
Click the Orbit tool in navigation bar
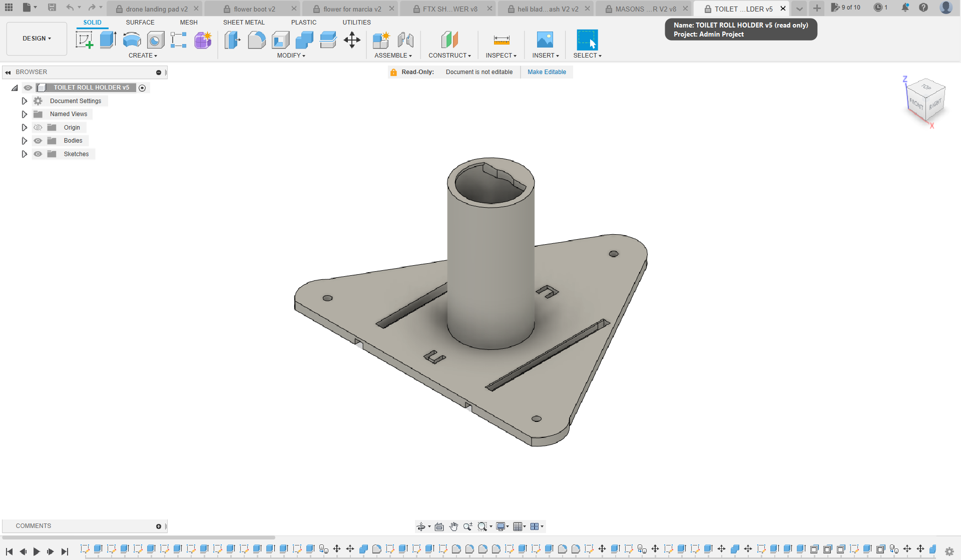421,526
